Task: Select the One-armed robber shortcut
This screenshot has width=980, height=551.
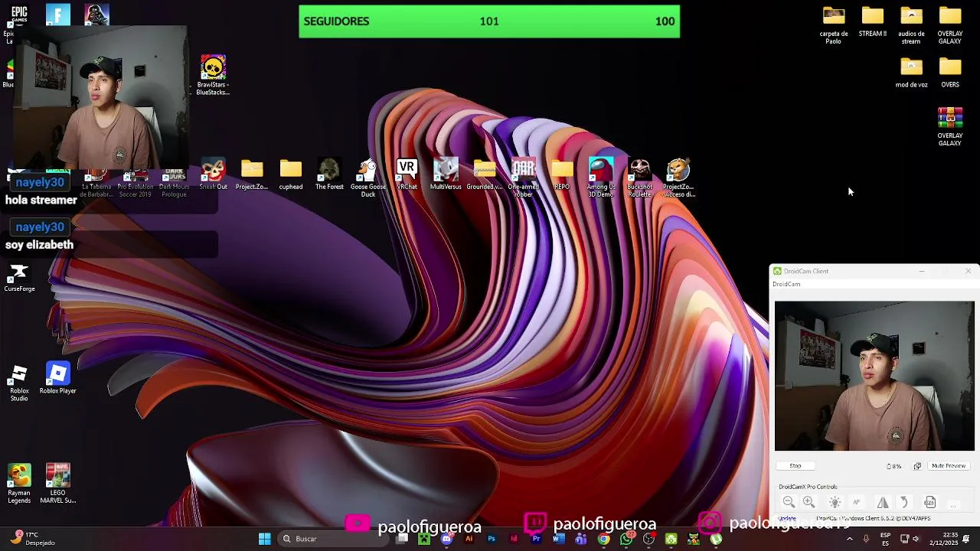Action: (524, 178)
